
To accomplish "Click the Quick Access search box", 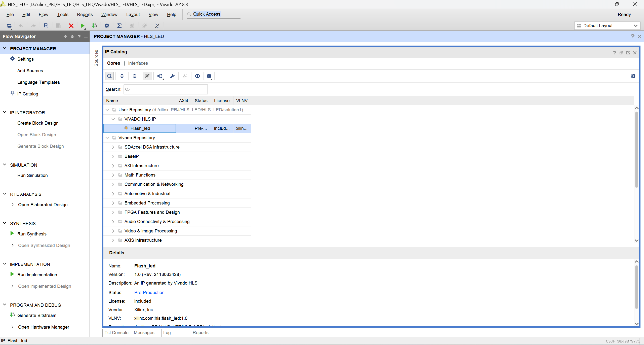I will (213, 14).
